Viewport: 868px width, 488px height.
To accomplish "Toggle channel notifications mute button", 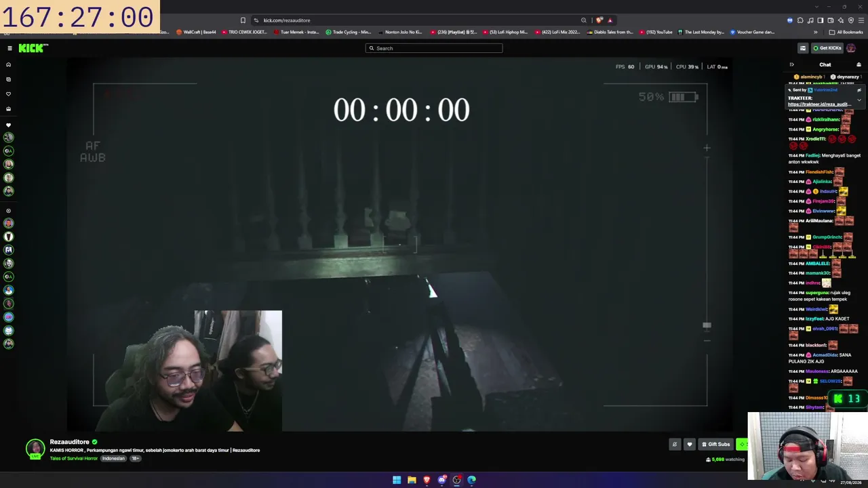I will tap(675, 445).
